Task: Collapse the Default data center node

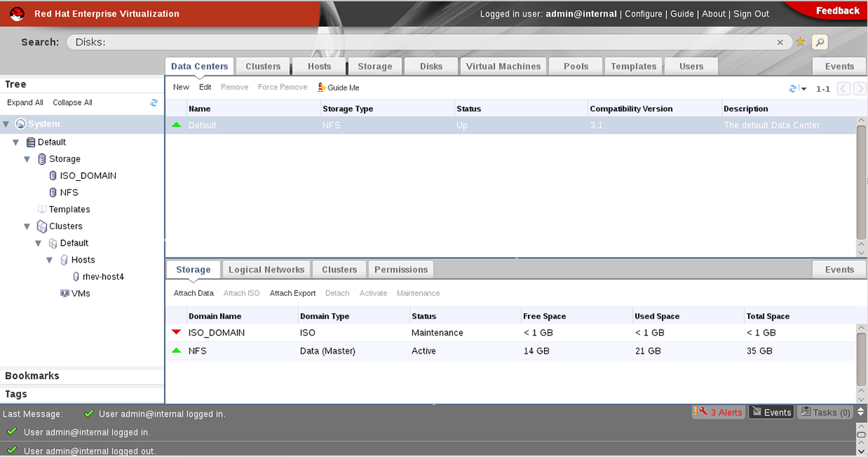Action: pos(16,142)
